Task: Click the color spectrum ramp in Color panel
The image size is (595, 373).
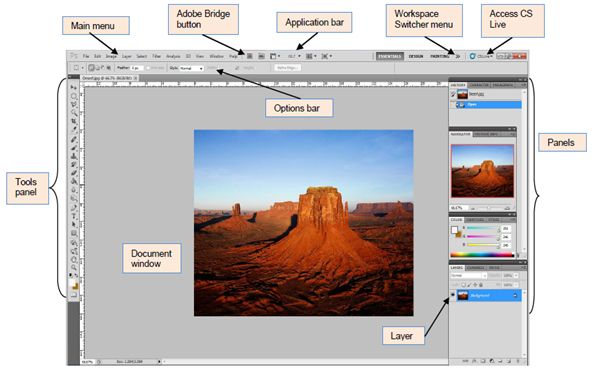Action: tap(482, 255)
